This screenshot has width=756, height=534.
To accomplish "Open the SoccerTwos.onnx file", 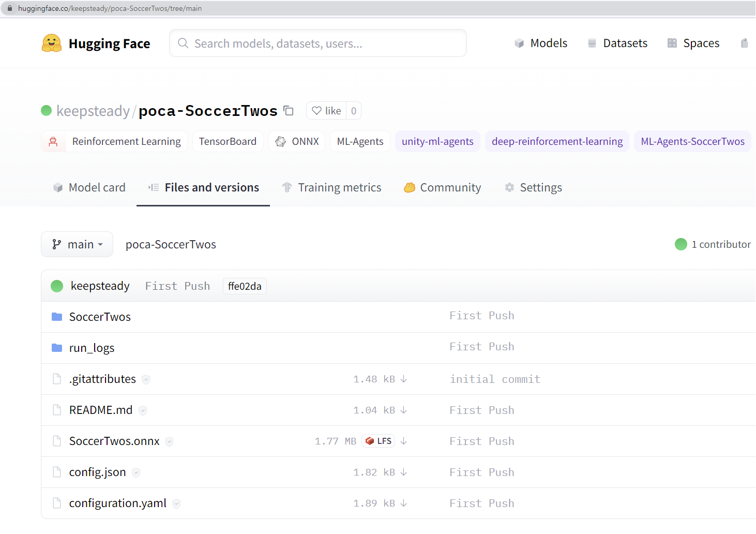I will point(114,441).
